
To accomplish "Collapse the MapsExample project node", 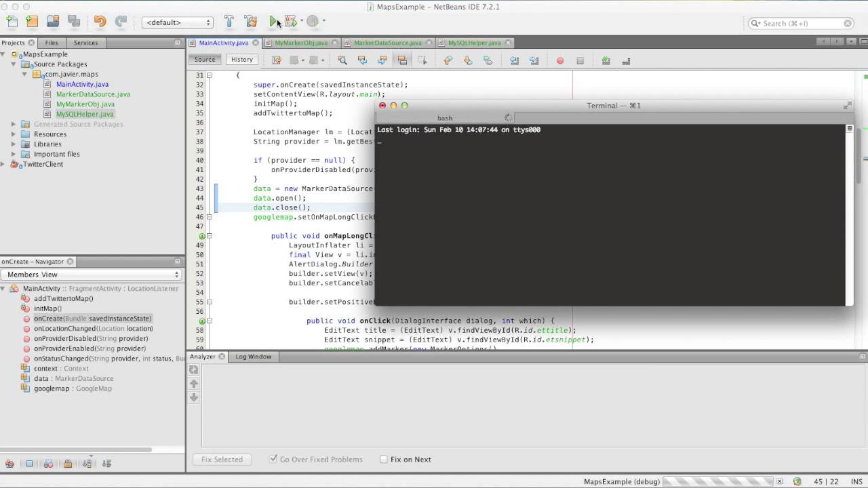I will coord(3,54).
